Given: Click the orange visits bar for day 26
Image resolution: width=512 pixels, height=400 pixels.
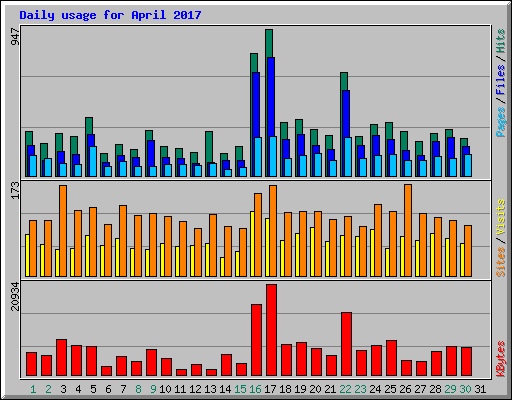Looking at the screenshot, I should click(x=408, y=230).
